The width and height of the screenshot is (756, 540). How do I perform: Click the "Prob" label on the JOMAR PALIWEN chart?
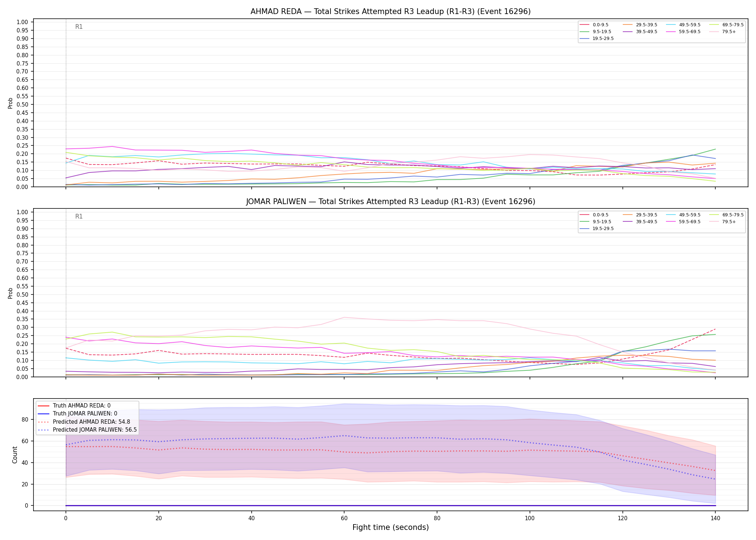coord(10,293)
